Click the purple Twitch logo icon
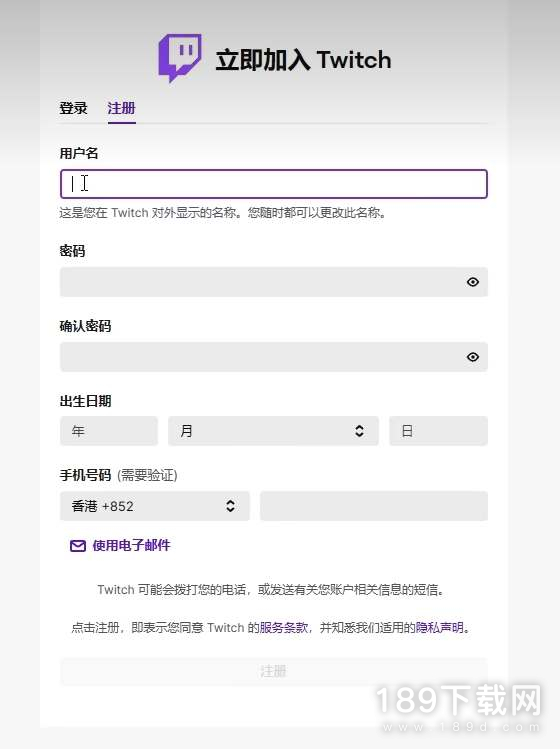 tap(180, 57)
